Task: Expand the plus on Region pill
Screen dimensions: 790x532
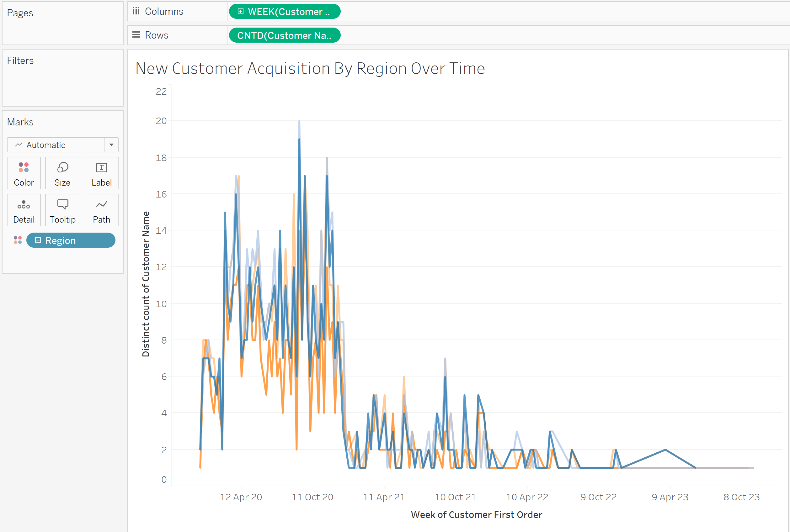Action: tap(38, 240)
